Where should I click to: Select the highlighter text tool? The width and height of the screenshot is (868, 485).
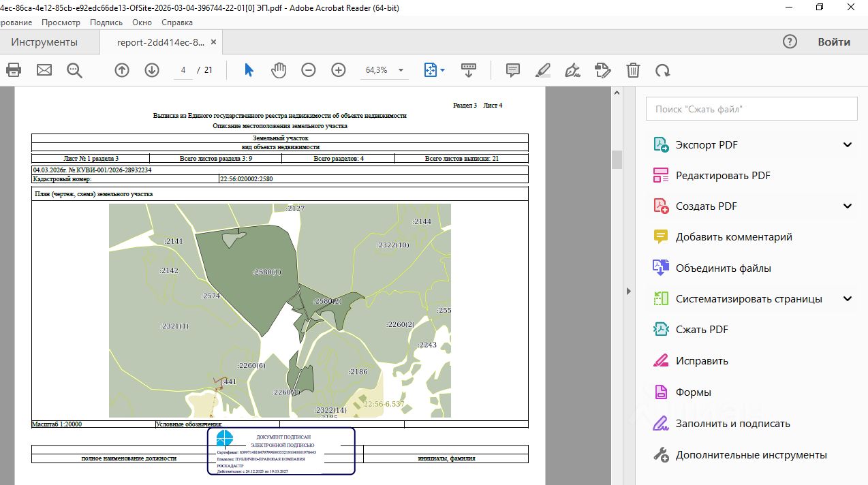pyautogui.click(x=543, y=70)
